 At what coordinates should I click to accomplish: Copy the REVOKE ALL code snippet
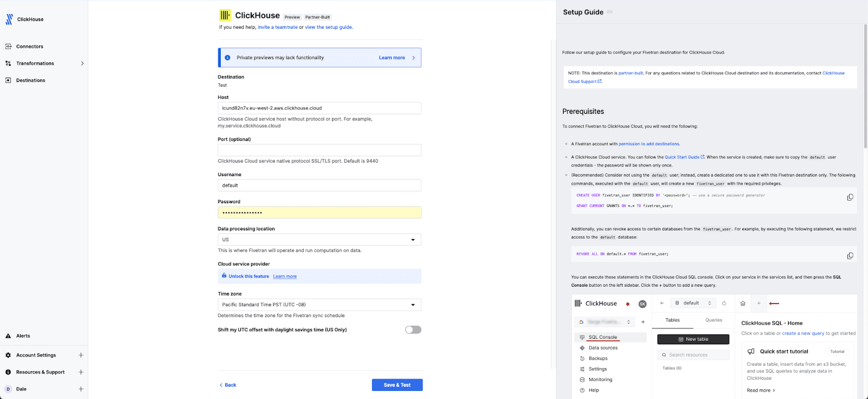[850, 256]
